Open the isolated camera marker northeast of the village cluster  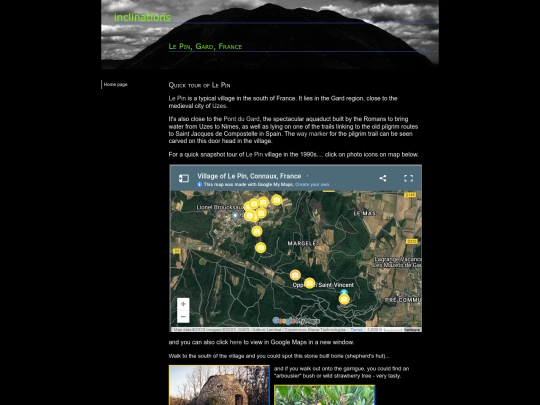pyautogui.click(x=277, y=200)
